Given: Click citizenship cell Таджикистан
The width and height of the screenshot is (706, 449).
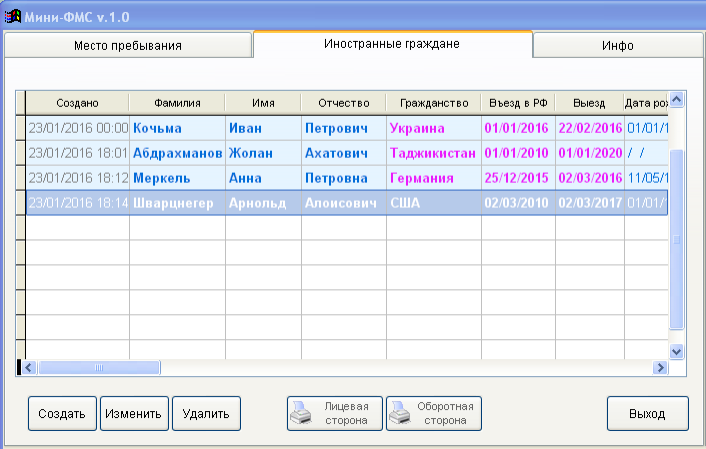Looking at the screenshot, I should click(x=434, y=153).
